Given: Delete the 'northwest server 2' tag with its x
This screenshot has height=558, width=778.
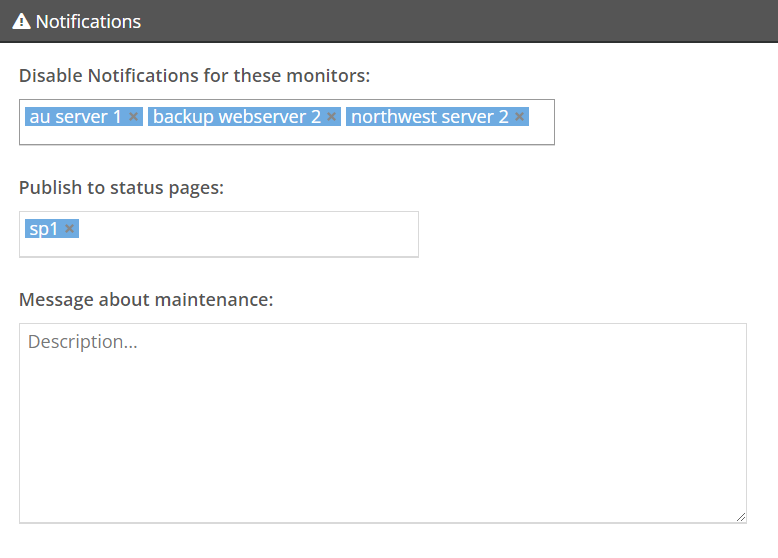Looking at the screenshot, I should 519,117.
